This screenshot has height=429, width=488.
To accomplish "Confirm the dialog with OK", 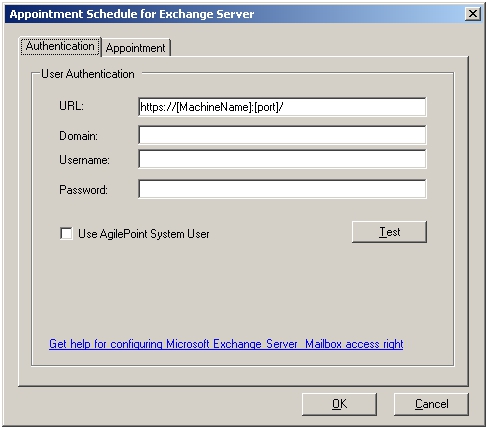I will click(x=339, y=404).
